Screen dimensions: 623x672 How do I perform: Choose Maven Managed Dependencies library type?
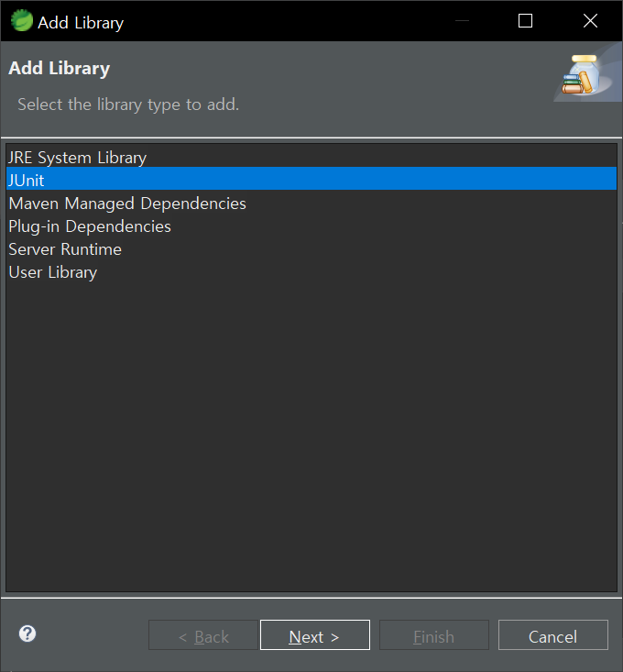(127, 204)
